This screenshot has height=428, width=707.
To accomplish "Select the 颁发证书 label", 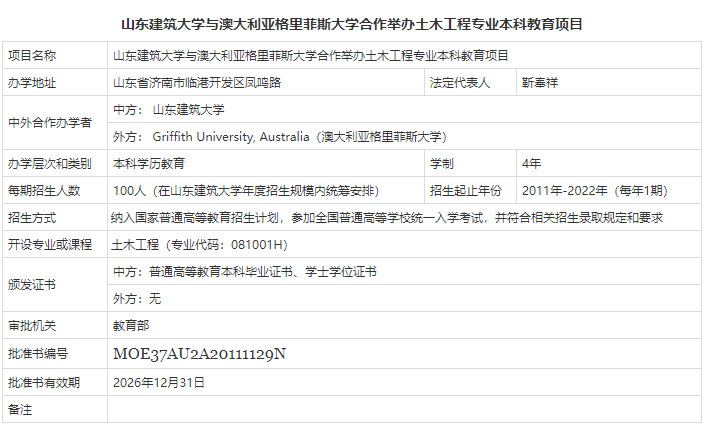I will [x=32, y=285].
